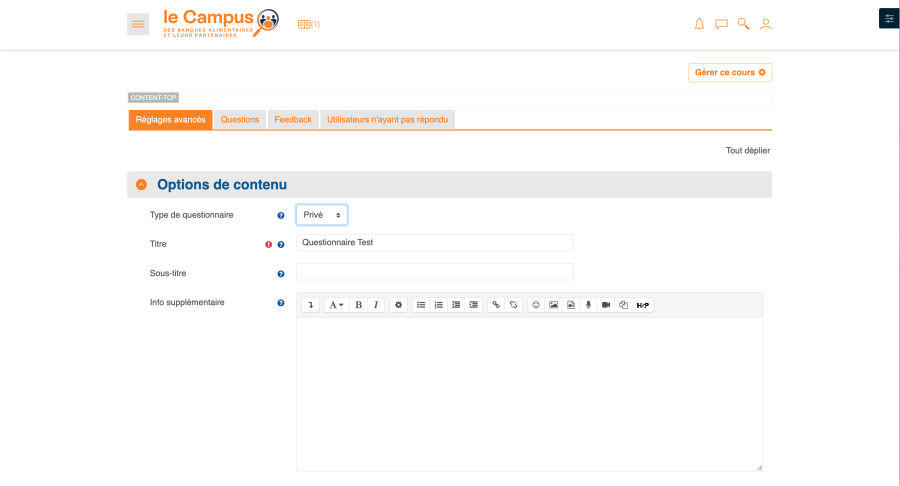
Task: Click into the Sous-titre text field
Action: click(x=435, y=272)
